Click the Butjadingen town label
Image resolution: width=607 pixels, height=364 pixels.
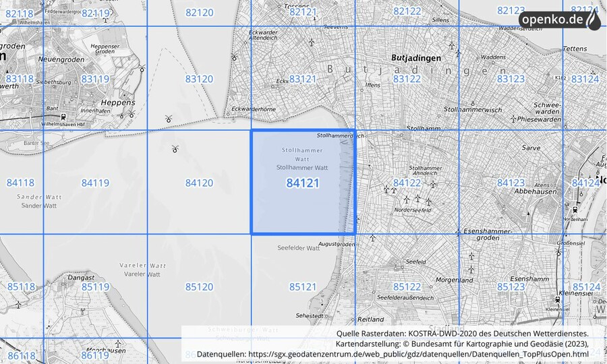(x=415, y=58)
